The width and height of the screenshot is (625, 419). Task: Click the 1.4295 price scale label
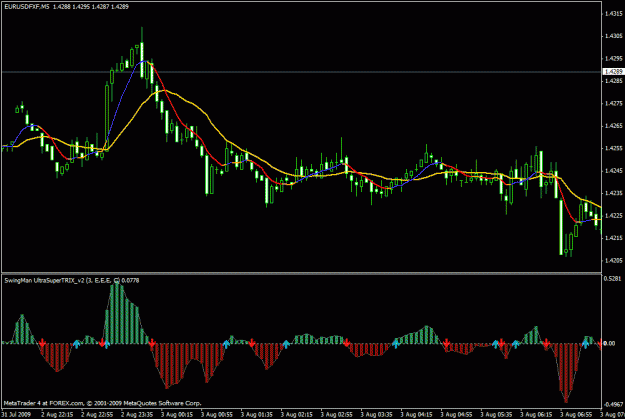[x=614, y=59]
